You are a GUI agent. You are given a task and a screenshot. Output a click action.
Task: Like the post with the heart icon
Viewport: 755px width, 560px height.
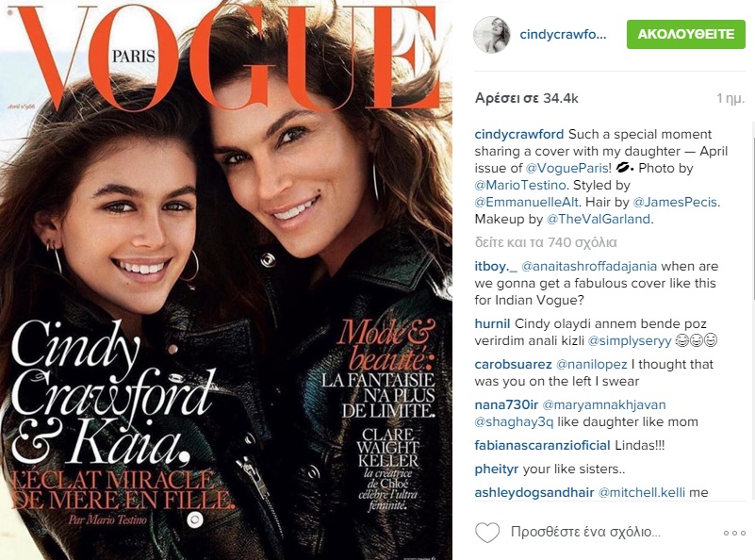pos(487,533)
